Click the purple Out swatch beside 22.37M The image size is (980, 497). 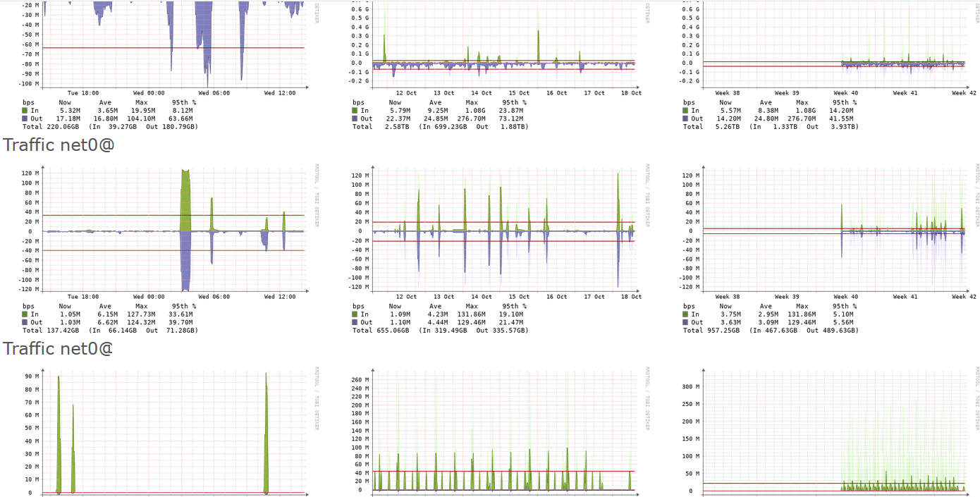355,118
